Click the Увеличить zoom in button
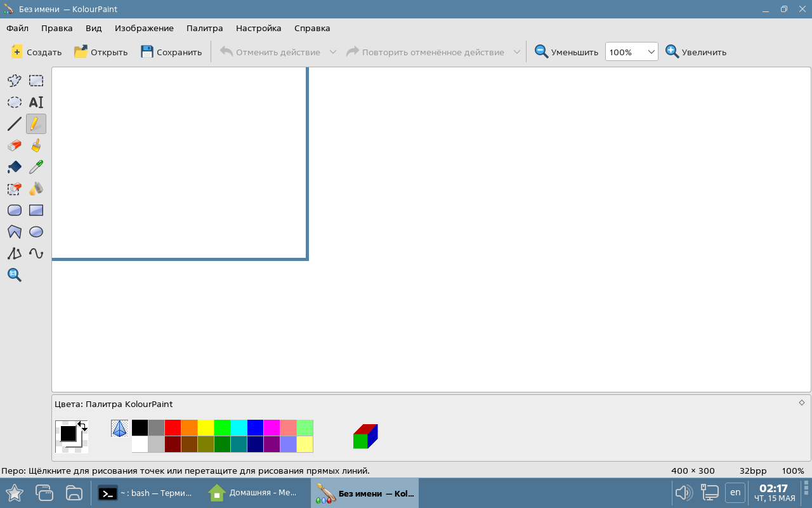The image size is (812, 508). (x=696, y=52)
